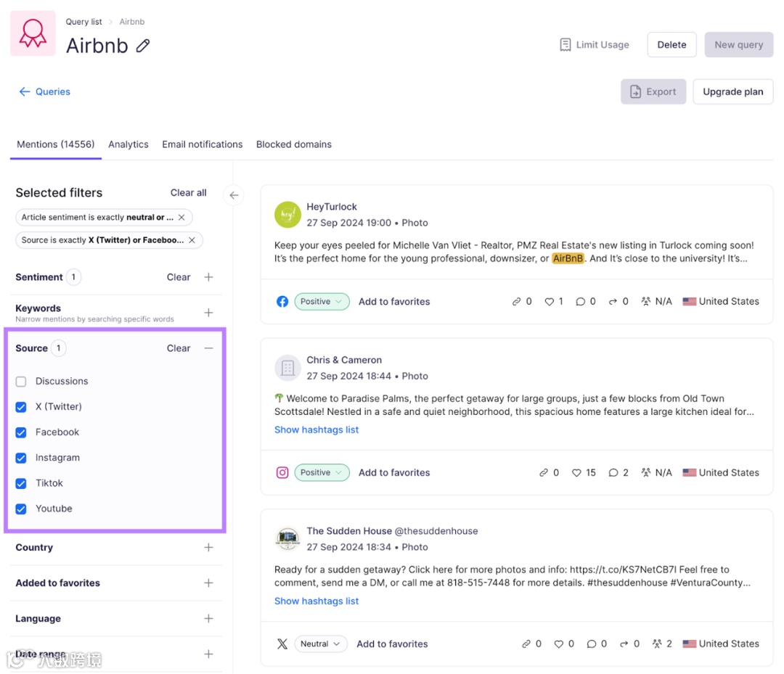784x674 pixels.
Task: Click the Instagram icon on Chris & Cameron mention
Action: tap(282, 472)
